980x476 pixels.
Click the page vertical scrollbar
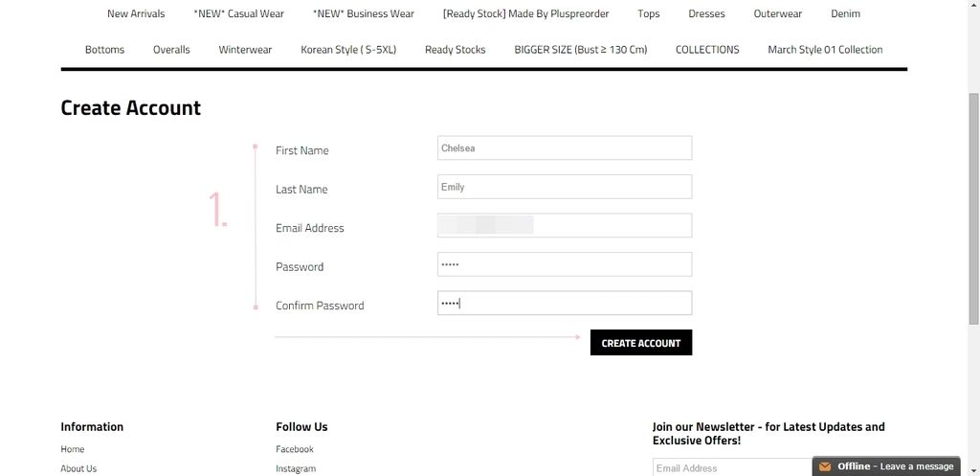coord(973,209)
